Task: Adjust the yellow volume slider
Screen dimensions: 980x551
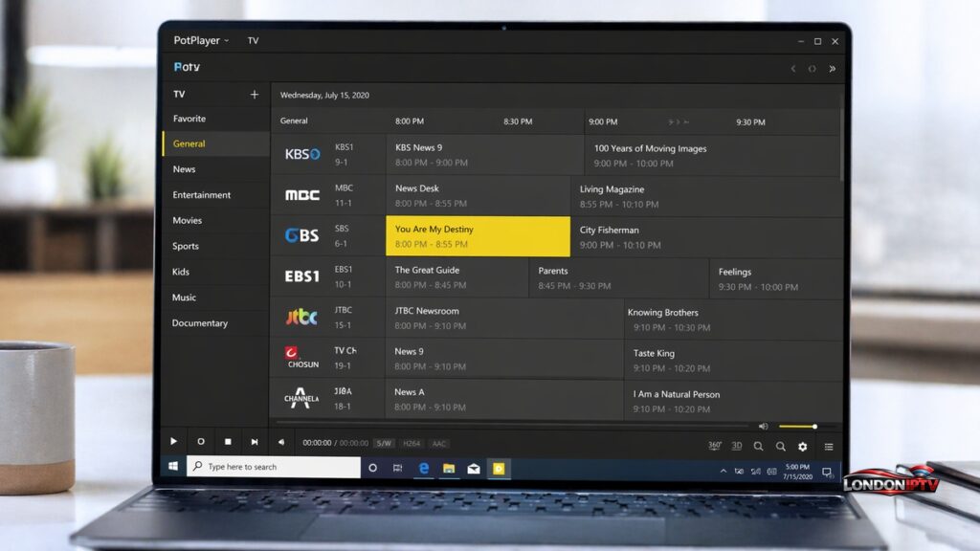Action: pyautogui.click(x=797, y=427)
